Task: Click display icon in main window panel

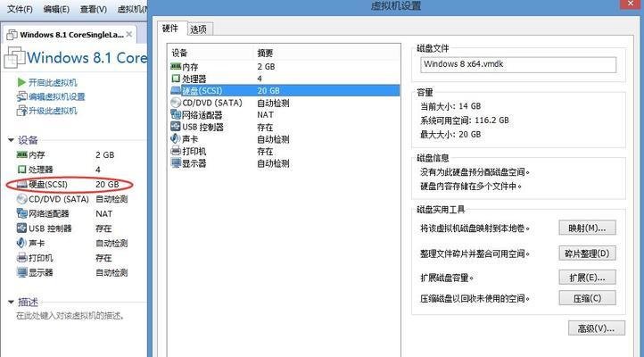Action: point(21,272)
